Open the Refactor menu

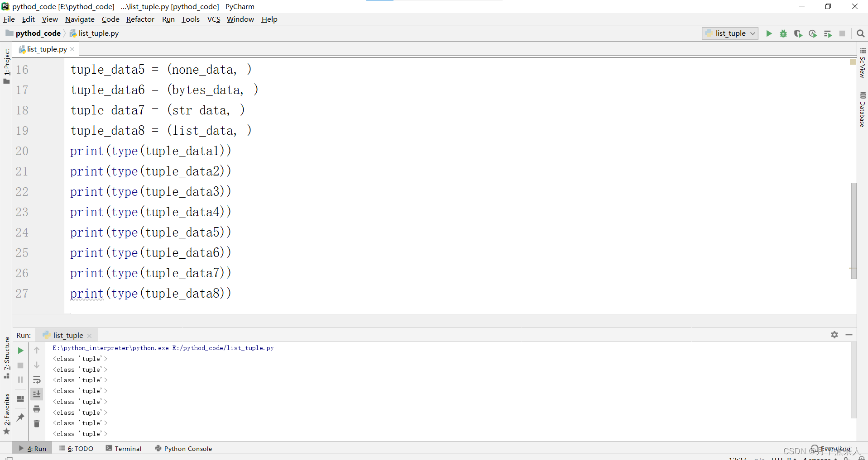point(140,19)
